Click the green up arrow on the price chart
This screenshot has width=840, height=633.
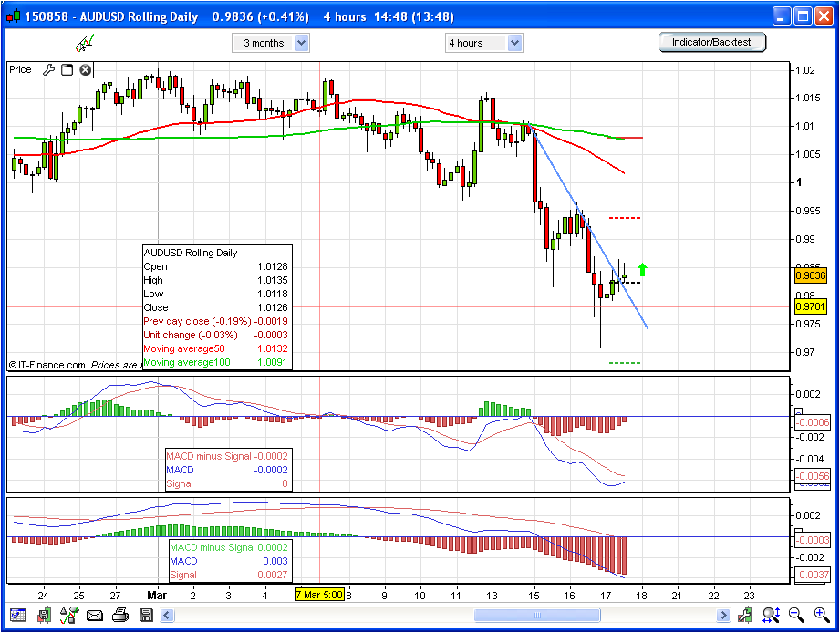coord(642,269)
